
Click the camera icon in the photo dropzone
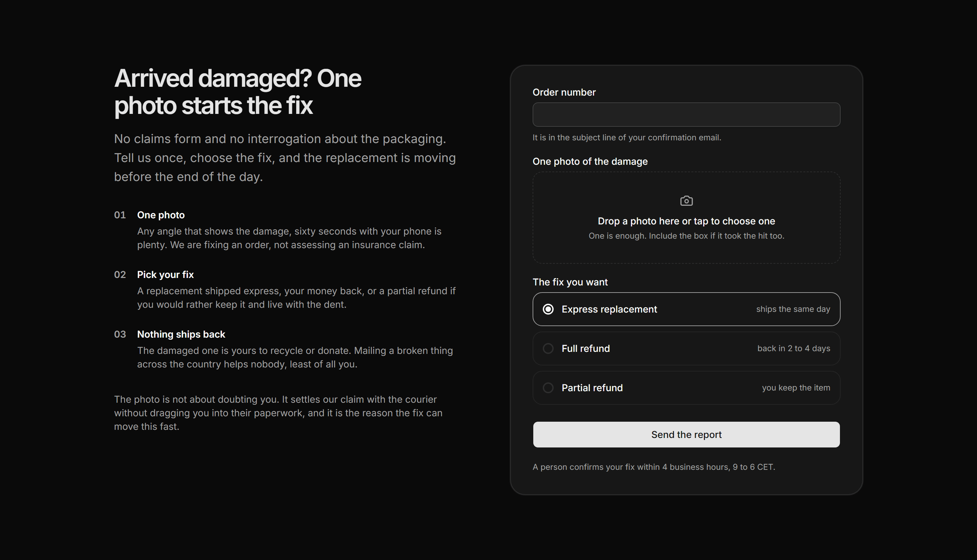tap(686, 201)
